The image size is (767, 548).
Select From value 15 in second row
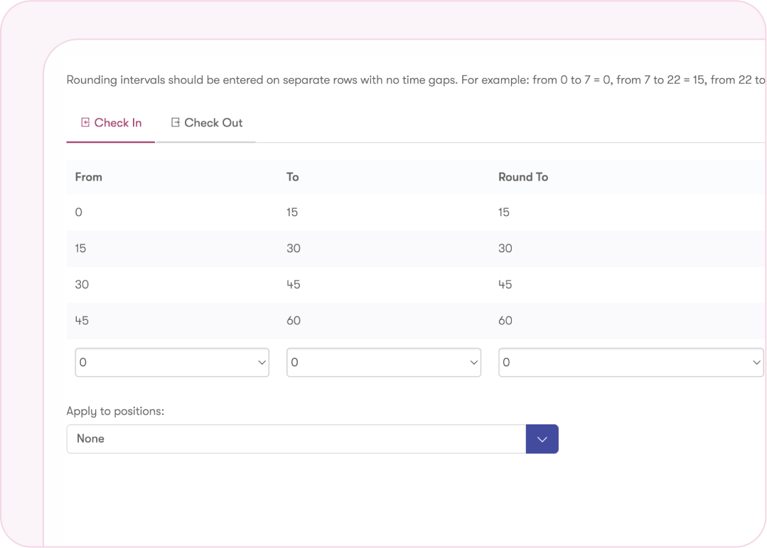click(80, 249)
